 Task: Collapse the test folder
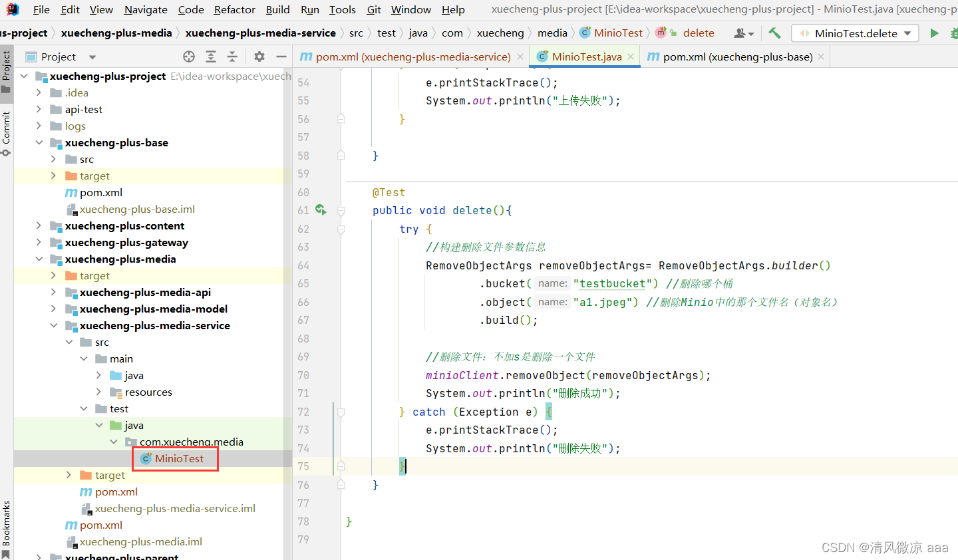pyautogui.click(x=84, y=408)
